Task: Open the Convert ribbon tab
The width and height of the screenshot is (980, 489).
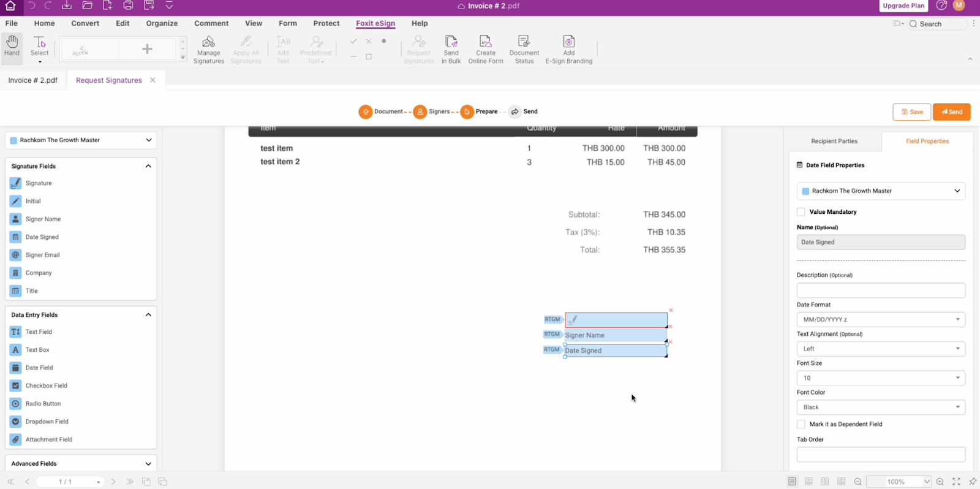Action: pyautogui.click(x=85, y=23)
